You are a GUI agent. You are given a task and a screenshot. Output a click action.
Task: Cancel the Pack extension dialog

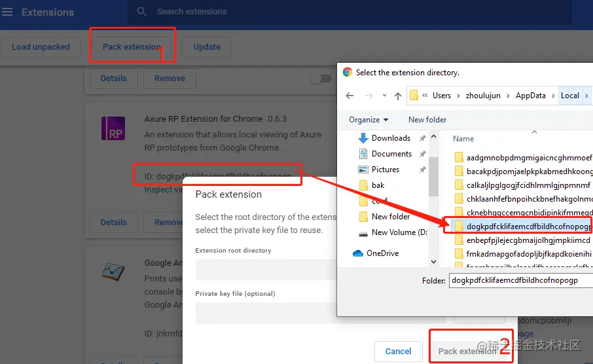click(x=398, y=351)
